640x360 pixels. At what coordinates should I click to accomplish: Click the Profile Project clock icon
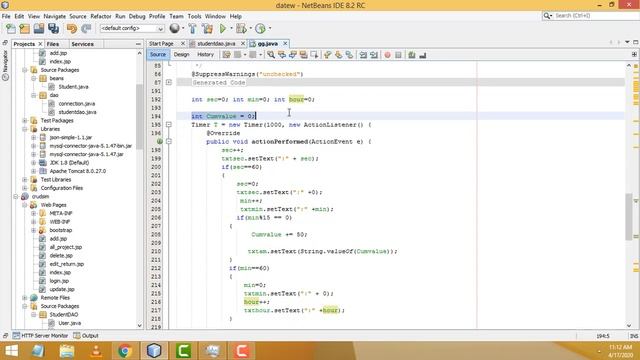(x=260, y=28)
